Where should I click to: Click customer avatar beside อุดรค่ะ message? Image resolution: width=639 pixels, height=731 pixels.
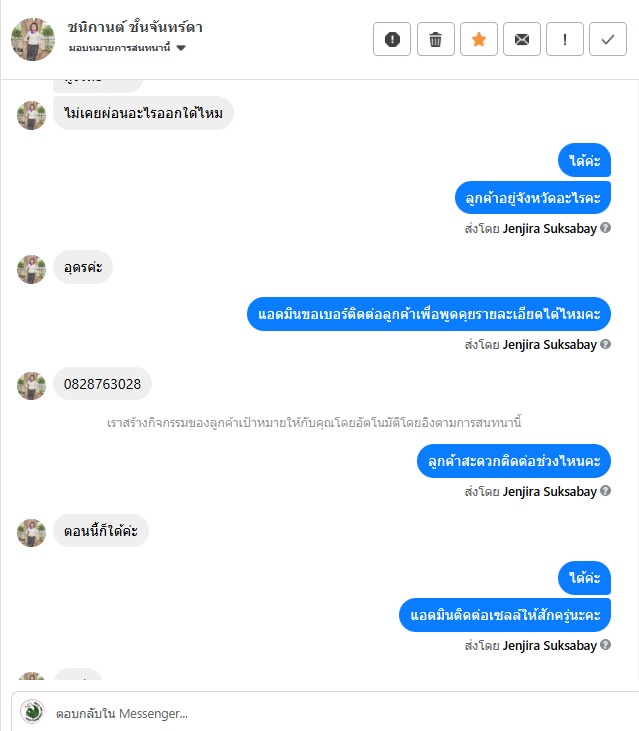pyautogui.click(x=32, y=269)
